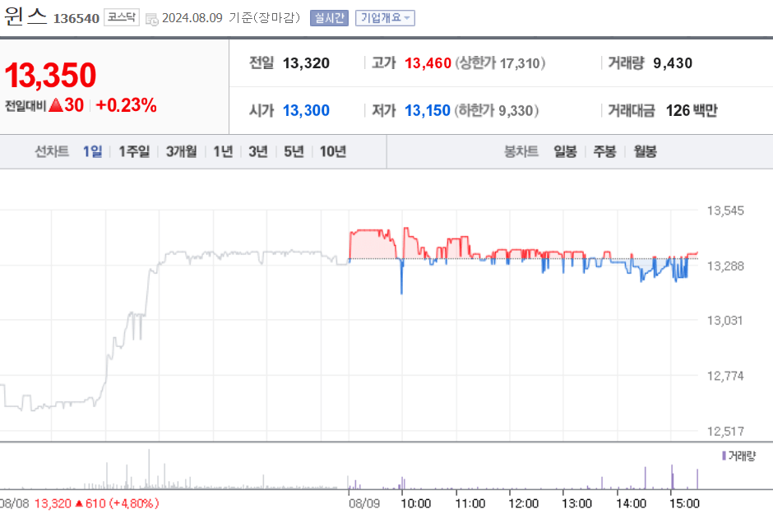
Task: Click the 2024.08.09 기준(장마감) date text
Action: [x=231, y=18]
